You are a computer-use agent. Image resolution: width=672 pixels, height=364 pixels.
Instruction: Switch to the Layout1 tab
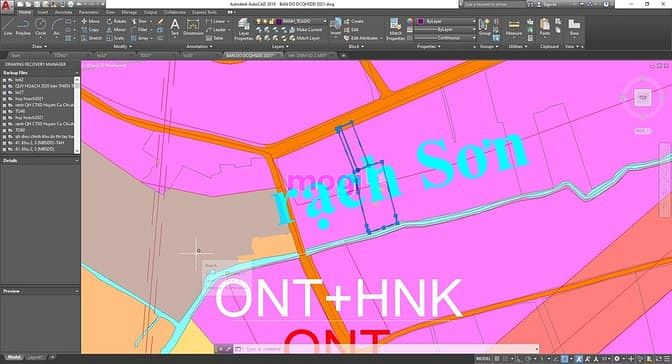[35, 357]
